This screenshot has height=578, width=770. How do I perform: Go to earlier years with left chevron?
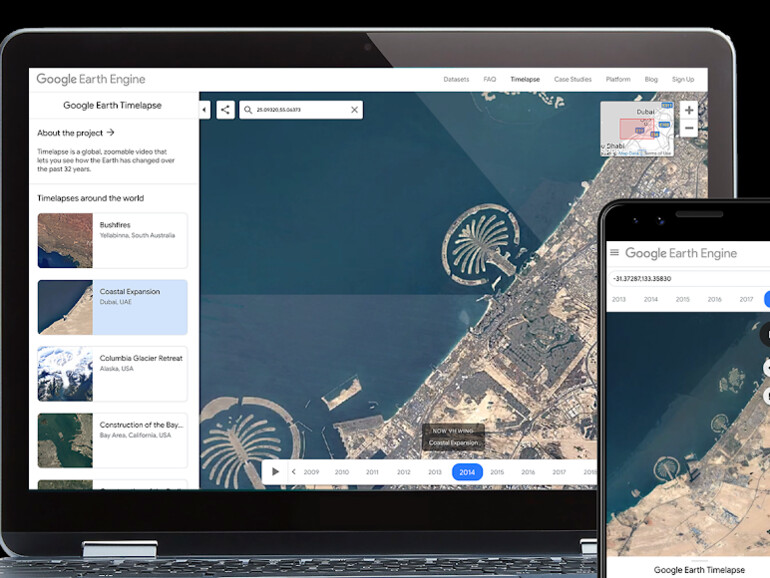click(x=294, y=472)
